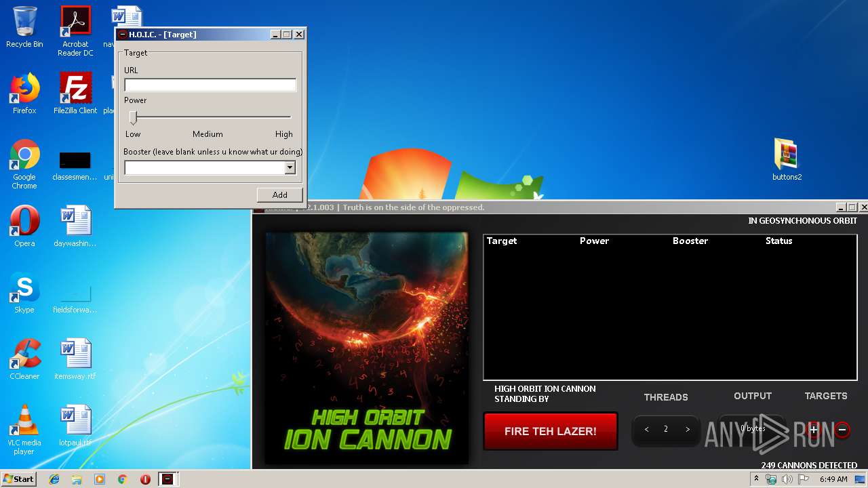
Task: Select the CCleaner desktop icon
Action: [24, 359]
